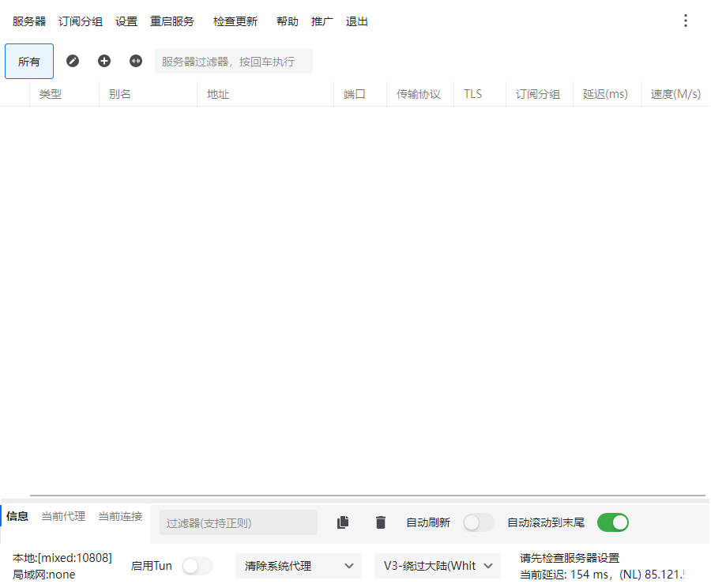Click the 重启服务 button
Screen dimensions: 711x588
pos(172,21)
